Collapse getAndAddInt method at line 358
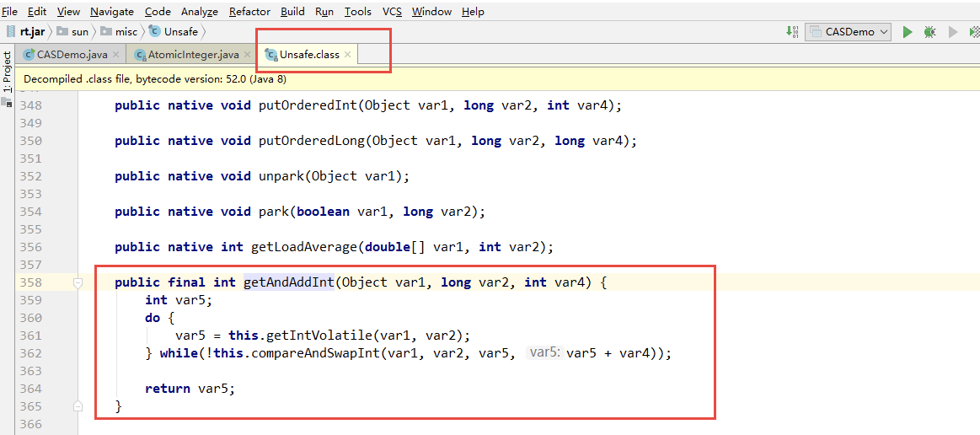The height and width of the screenshot is (435, 980). (x=78, y=283)
